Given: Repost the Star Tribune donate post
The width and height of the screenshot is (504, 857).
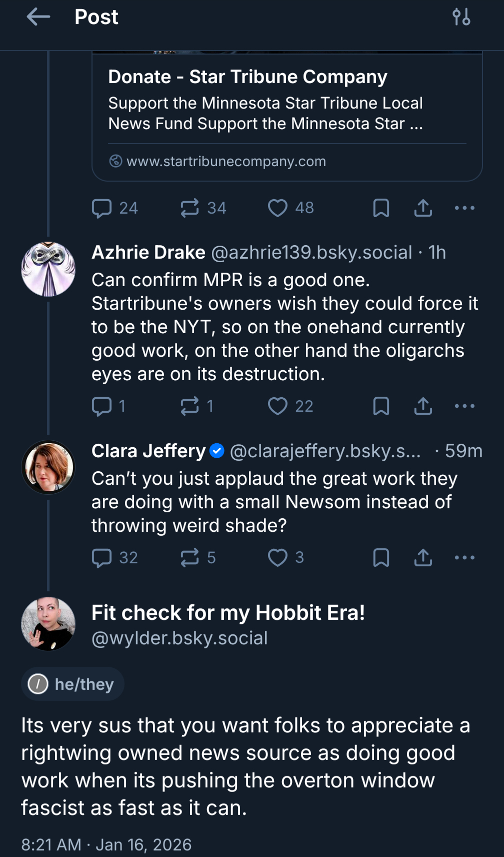Looking at the screenshot, I should [x=190, y=208].
